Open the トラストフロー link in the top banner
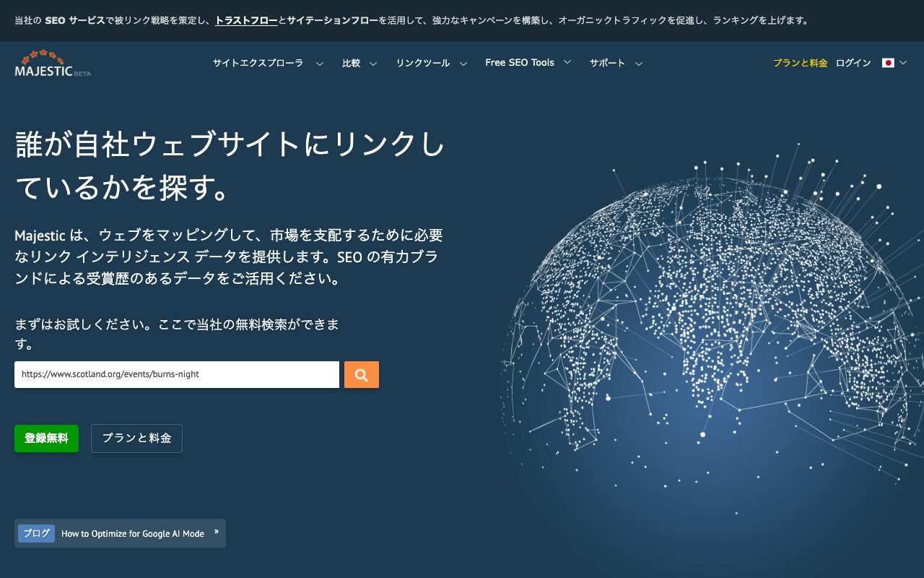The image size is (924, 578). pos(245,21)
